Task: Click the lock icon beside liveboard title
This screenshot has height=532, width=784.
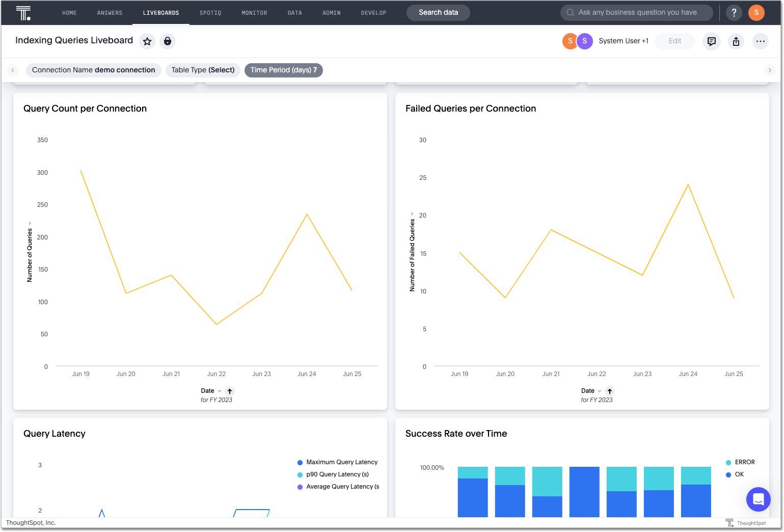Action: (168, 41)
